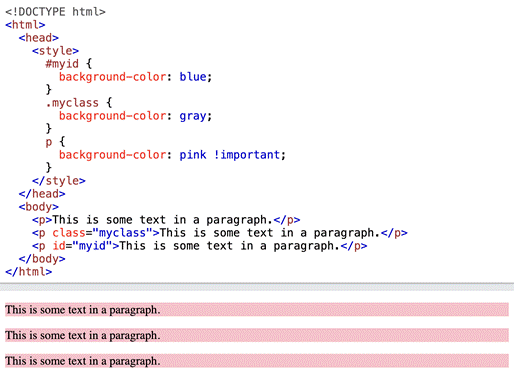Select the .myclass selector in the CSS

click(x=72, y=103)
